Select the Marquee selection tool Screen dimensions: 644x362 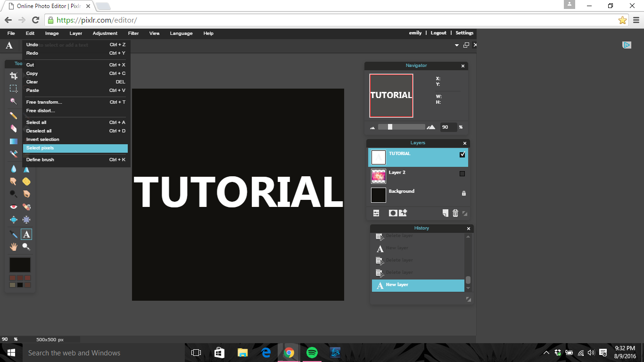coord(14,89)
